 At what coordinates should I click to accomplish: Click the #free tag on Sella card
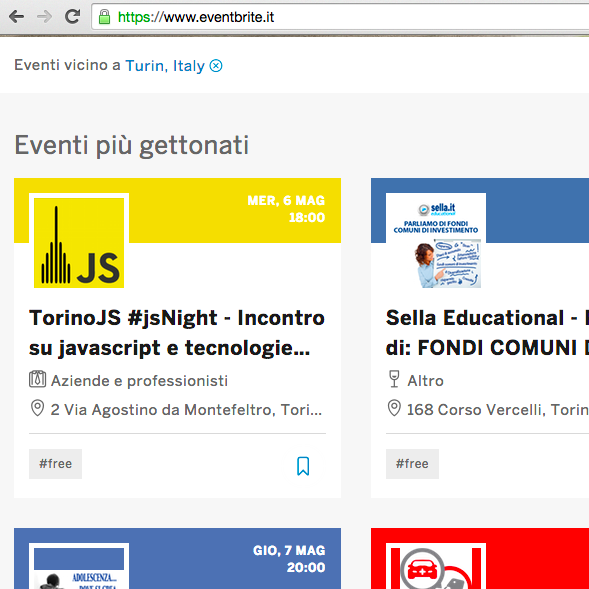[412, 464]
